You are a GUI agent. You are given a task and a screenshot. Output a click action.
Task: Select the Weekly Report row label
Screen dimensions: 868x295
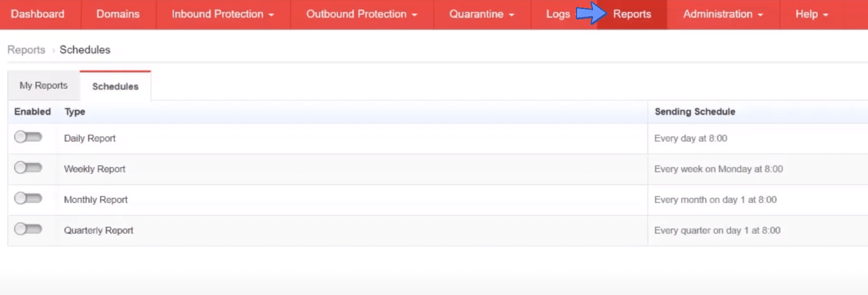point(95,169)
